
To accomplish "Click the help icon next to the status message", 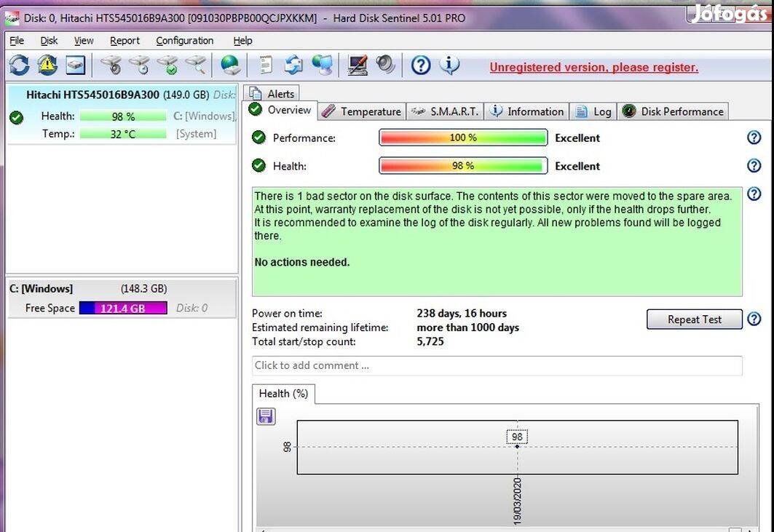I will click(x=754, y=194).
